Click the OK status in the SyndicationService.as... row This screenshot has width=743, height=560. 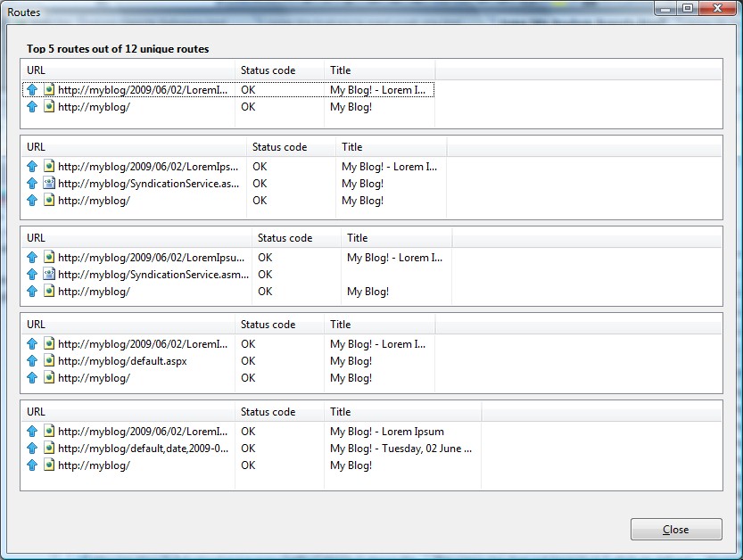point(260,184)
